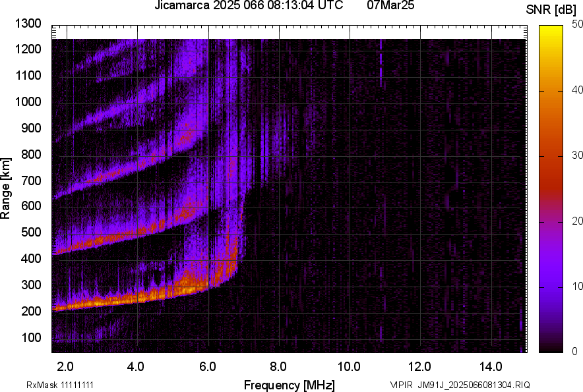
Task: Click the 2.0 tick on the frequency axis
Action: (x=65, y=366)
